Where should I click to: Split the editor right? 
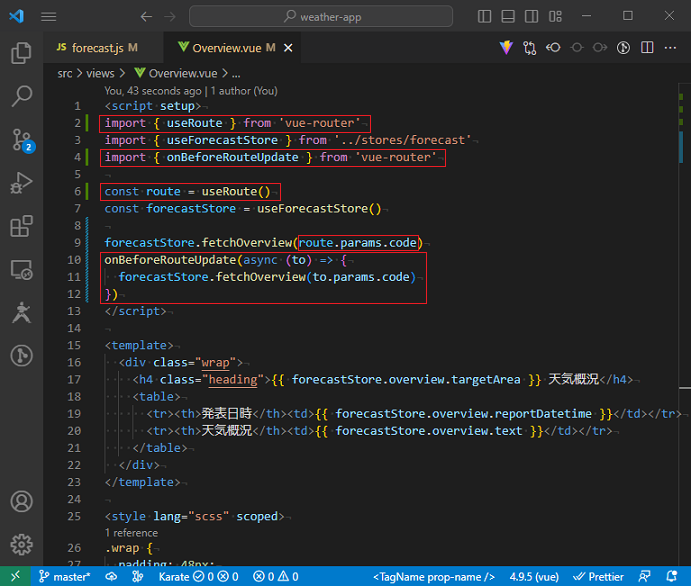tap(647, 47)
